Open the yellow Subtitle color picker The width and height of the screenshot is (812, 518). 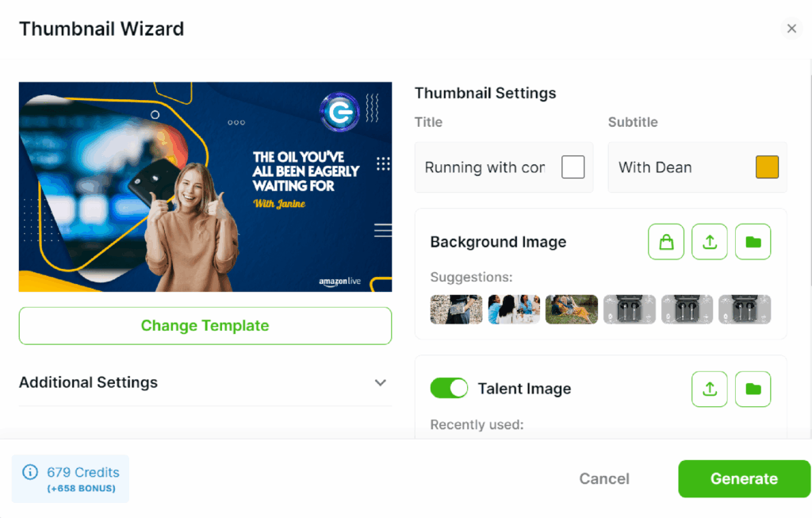[766, 167]
